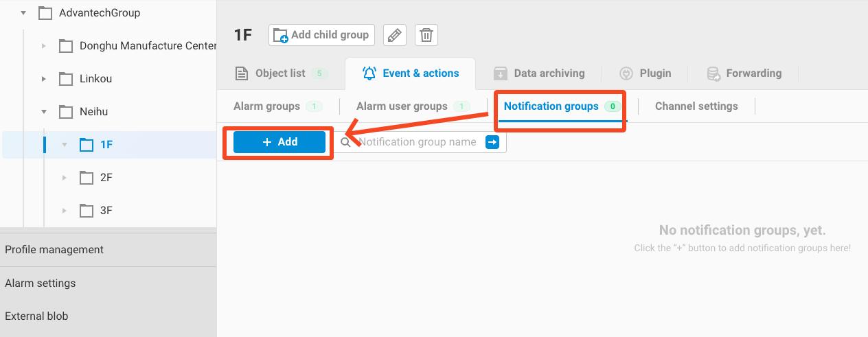Click the magnifier search icon
868x337 pixels.
346,142
